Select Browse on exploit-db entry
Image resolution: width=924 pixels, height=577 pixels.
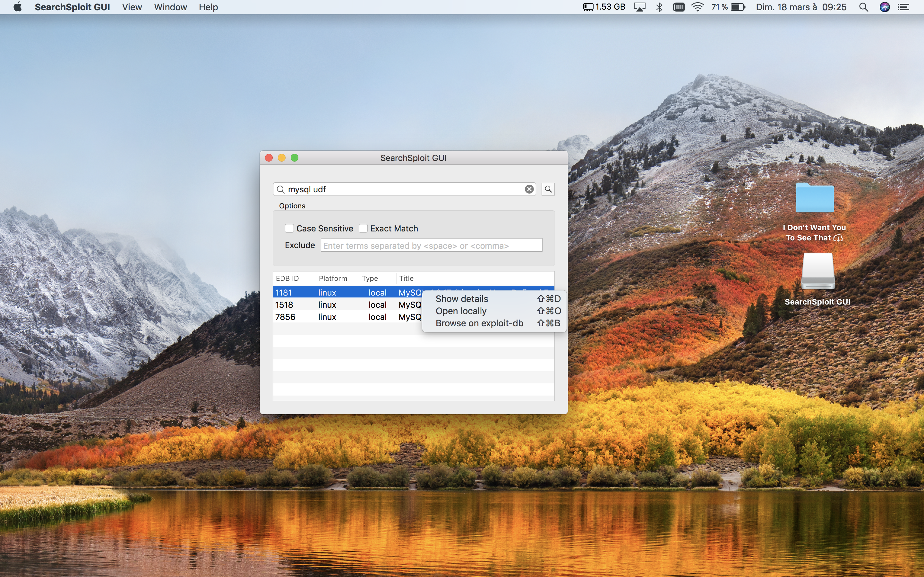point(479,323)
